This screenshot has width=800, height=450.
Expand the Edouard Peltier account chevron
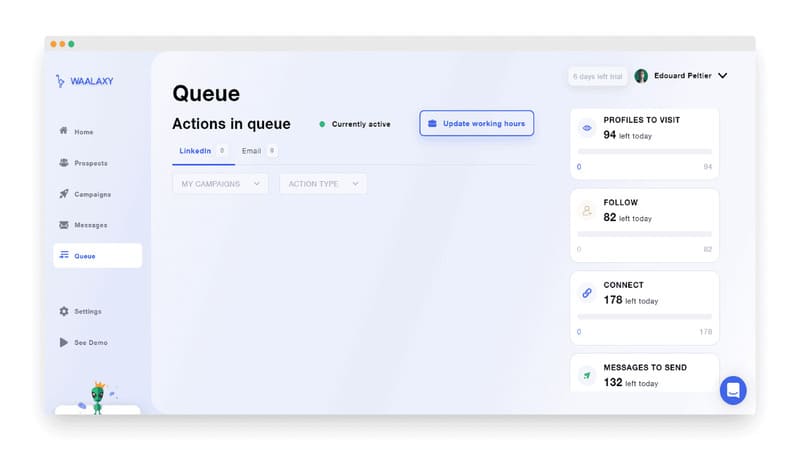pos(722,76)
